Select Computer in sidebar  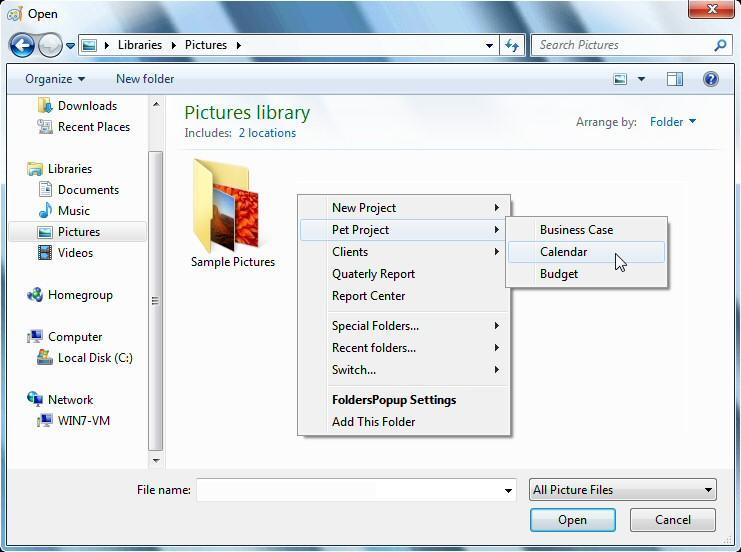pyautogui.click(x=75, y=336)
